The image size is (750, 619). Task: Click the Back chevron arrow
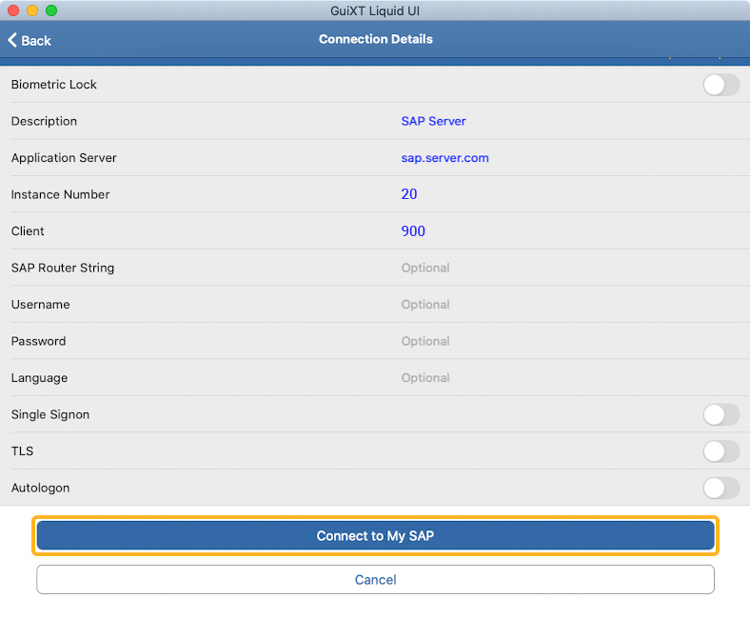click(x=12, y=40)
